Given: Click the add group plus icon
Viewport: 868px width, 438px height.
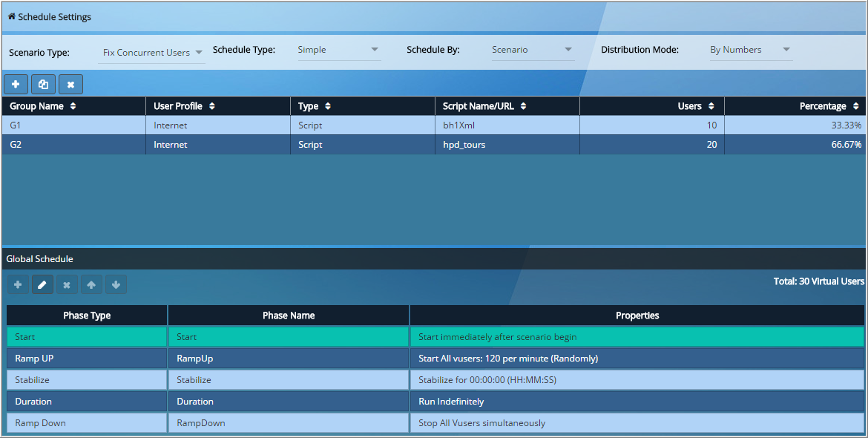Looking at the screenshot, I should pos(16,85).
